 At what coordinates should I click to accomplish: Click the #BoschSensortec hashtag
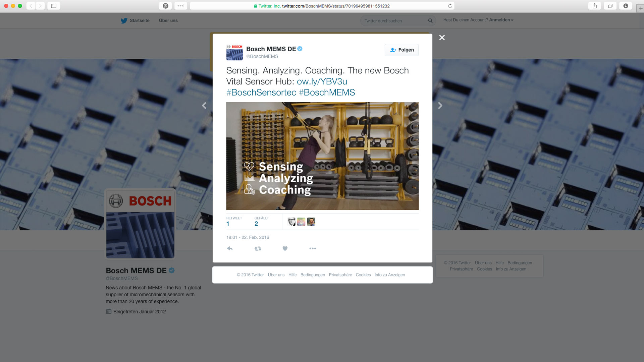pos(261,93)
